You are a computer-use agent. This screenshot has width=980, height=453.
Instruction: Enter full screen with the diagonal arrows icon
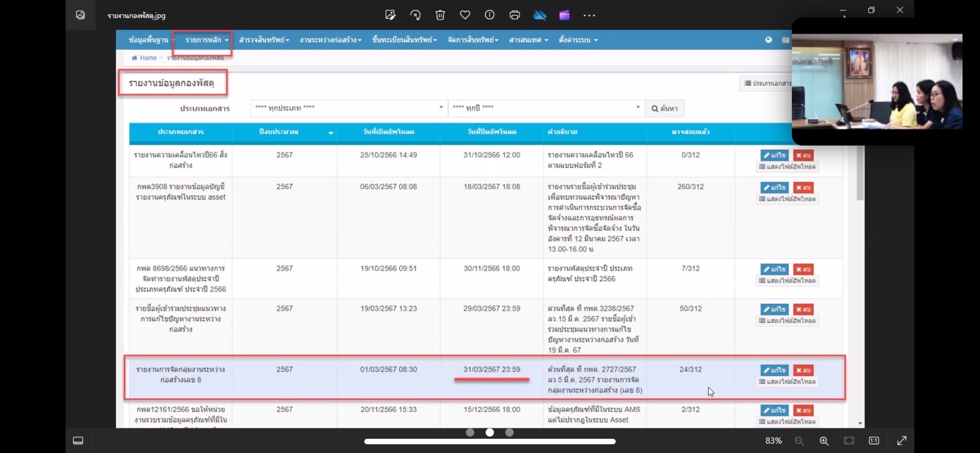[x=902, y=440]
